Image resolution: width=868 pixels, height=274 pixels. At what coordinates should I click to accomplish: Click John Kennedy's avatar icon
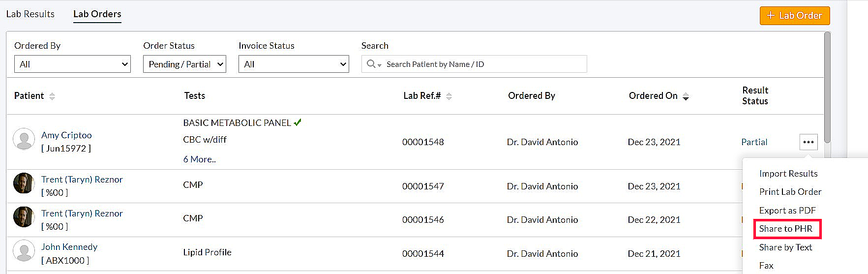point(24,251)
